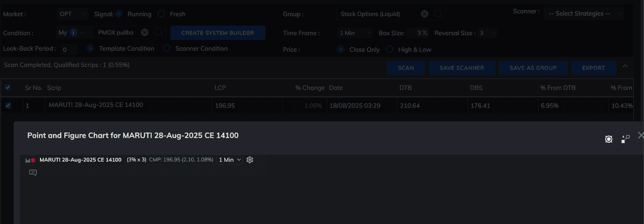Select High & Low price option
The height and width of the screenshot is (224, 644).
389,50
